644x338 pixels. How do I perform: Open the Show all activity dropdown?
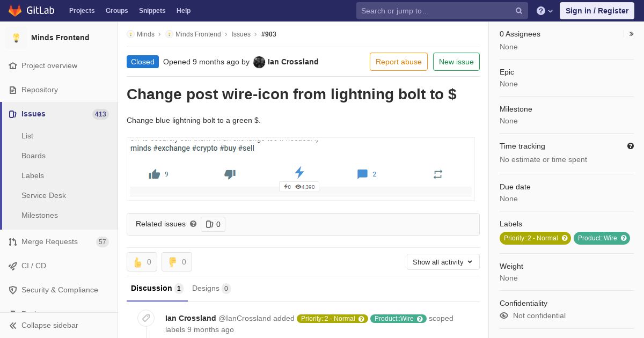[x=443, y=262]
